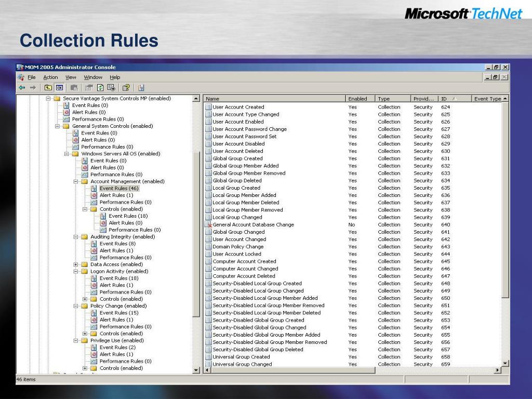Click the Forward arrow toolbar icon

coord(33,87)
